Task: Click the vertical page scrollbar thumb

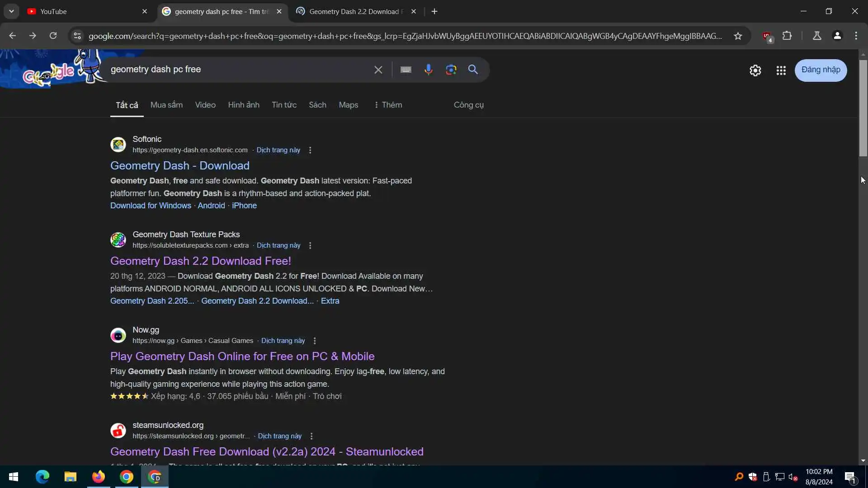Action: coord(863,108)
